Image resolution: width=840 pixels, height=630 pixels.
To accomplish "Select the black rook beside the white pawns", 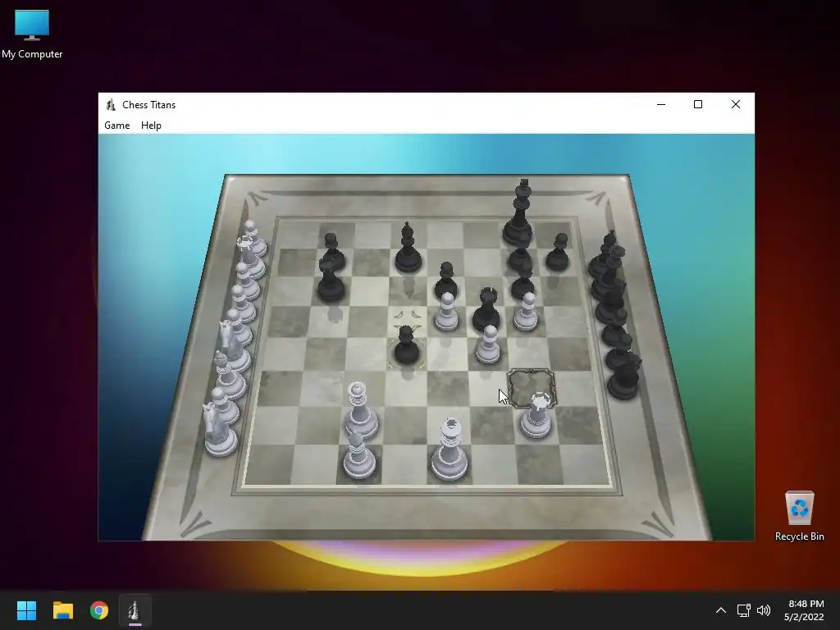I will 486,311.
